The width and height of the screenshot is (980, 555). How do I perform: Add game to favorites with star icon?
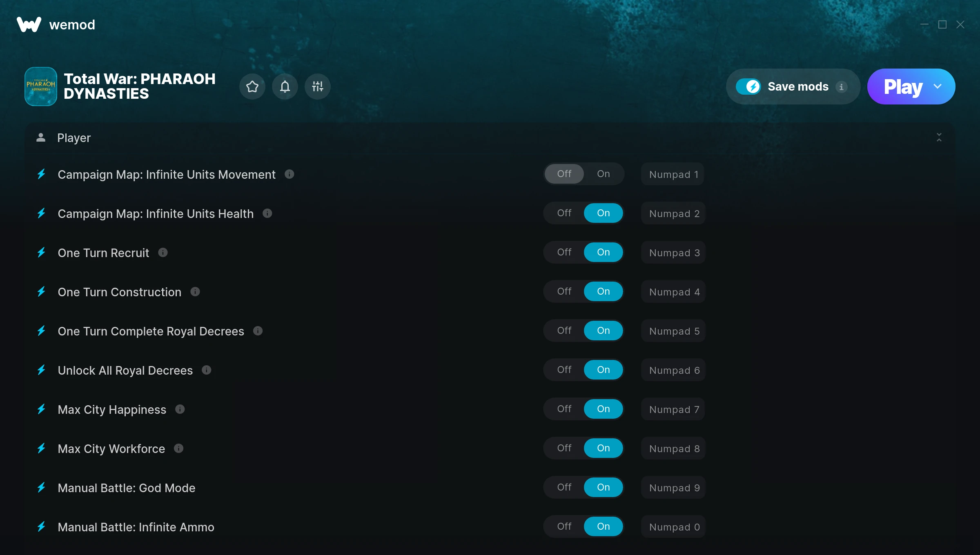(x=252, y=87)
